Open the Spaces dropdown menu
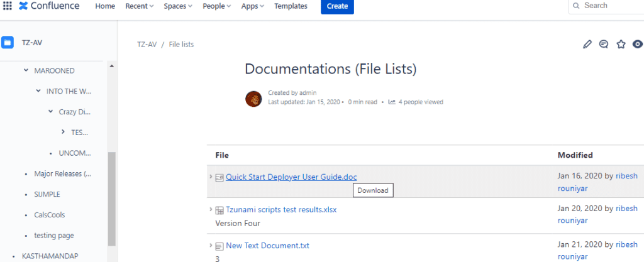The height and width of the screenshot is (262, 644). coord(178,6)
